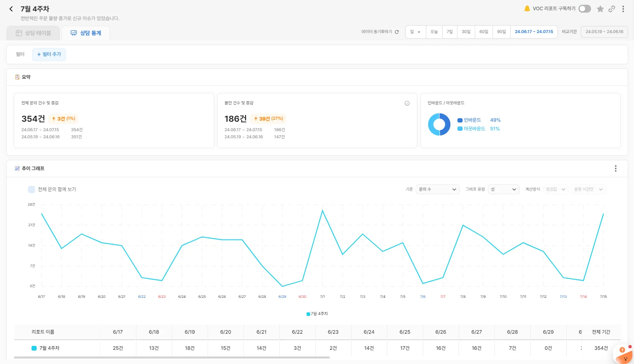Viewport: 634px width, 364px height.
Task: Select the 상담 통계 tab
Action: coord(86,33)
